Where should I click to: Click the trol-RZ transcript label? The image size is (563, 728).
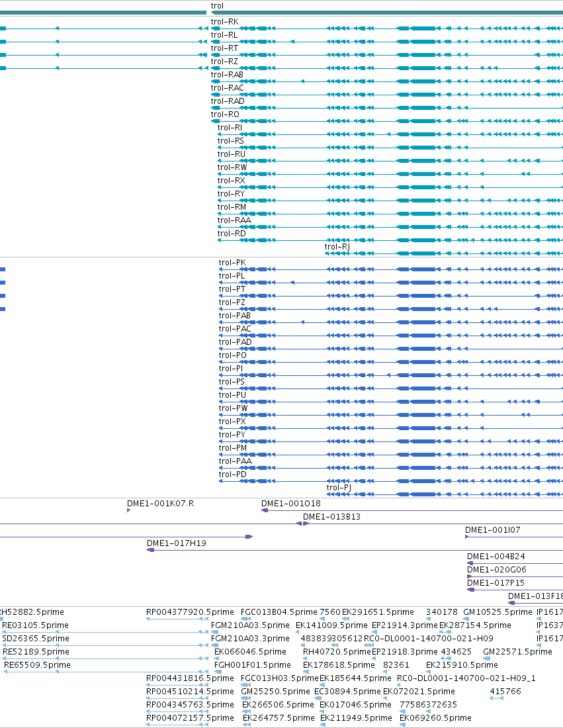point(224,62)
